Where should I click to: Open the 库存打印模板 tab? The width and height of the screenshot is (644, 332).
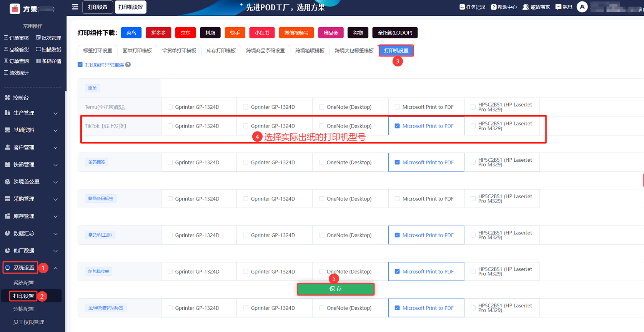221,51
